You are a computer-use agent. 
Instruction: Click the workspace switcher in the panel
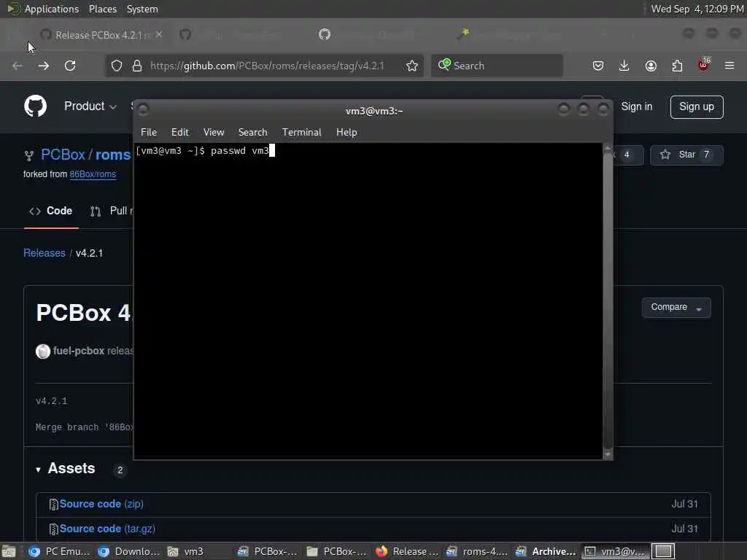(663, 551)
